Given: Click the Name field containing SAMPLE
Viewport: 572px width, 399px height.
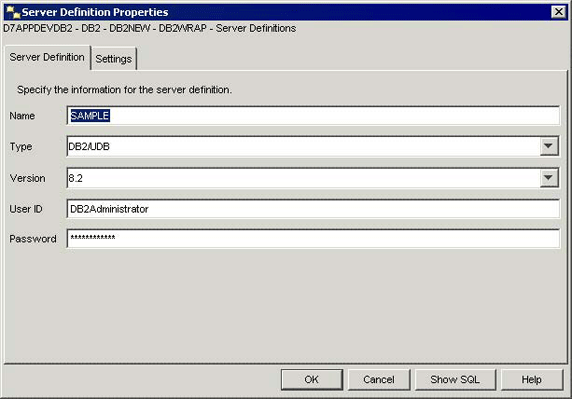Looking at the screenshot, I should coord(313,116).
